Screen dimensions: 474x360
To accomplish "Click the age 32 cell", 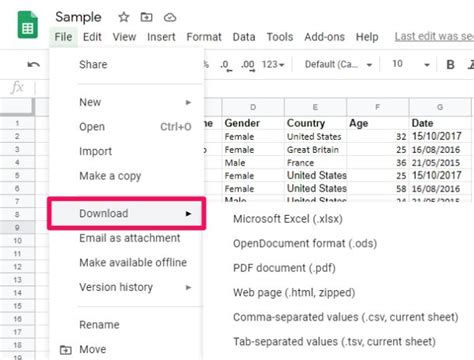I will click(378, 136).
